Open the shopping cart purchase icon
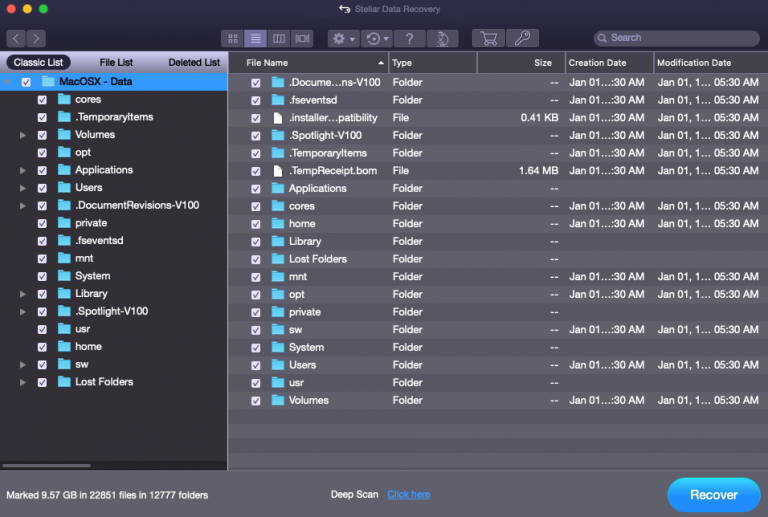Screen dimensions: 768x517 tap(489, 38)
